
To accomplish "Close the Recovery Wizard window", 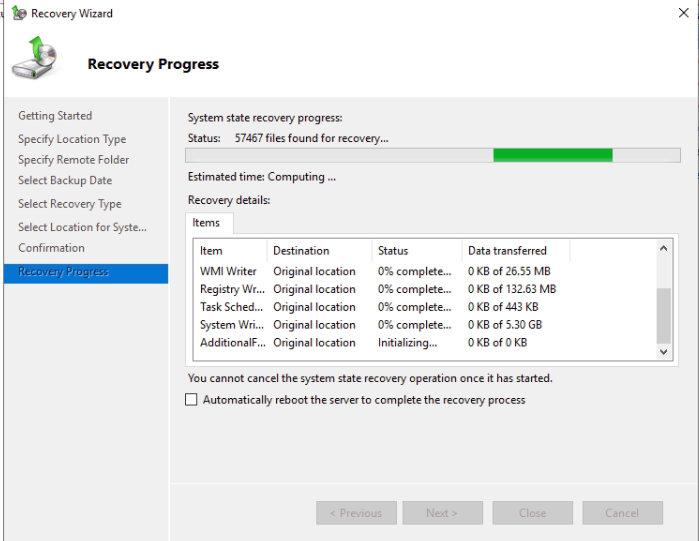I will click(684, 13).
